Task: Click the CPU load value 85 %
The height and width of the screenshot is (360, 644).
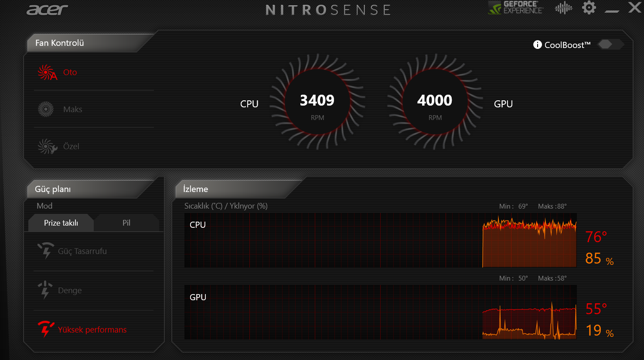Action: point(600,259)
